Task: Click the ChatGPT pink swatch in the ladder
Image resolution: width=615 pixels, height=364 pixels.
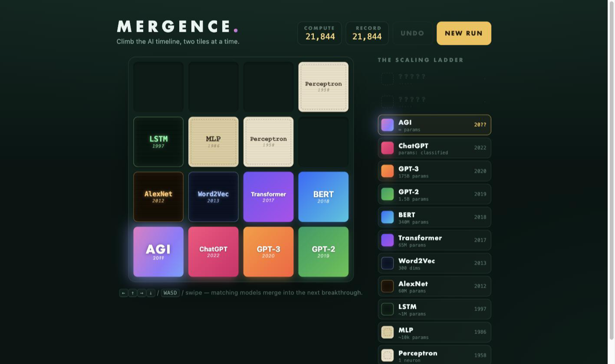Action: point(387,148)
